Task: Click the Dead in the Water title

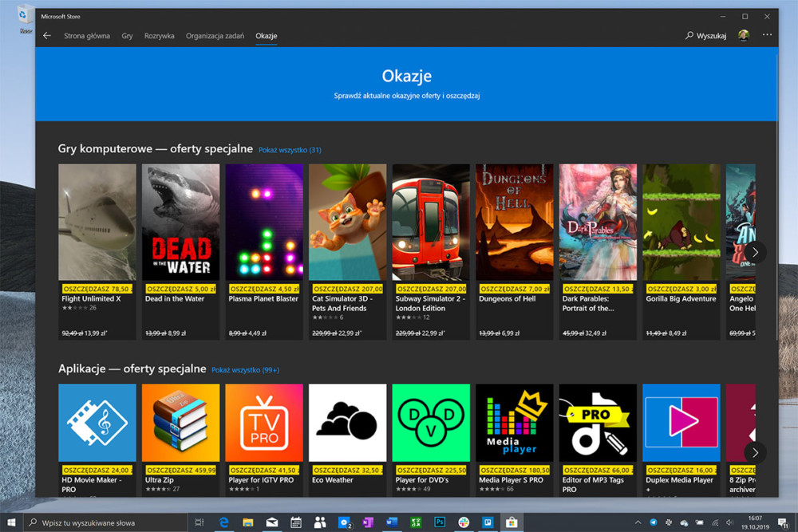Action: pos(175,298)
